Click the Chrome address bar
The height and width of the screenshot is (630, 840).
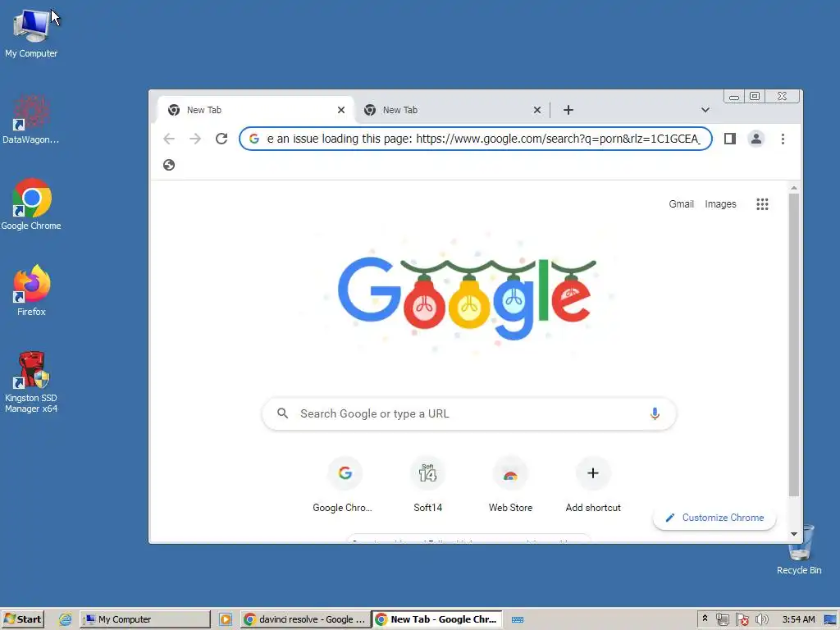(476, 139)
